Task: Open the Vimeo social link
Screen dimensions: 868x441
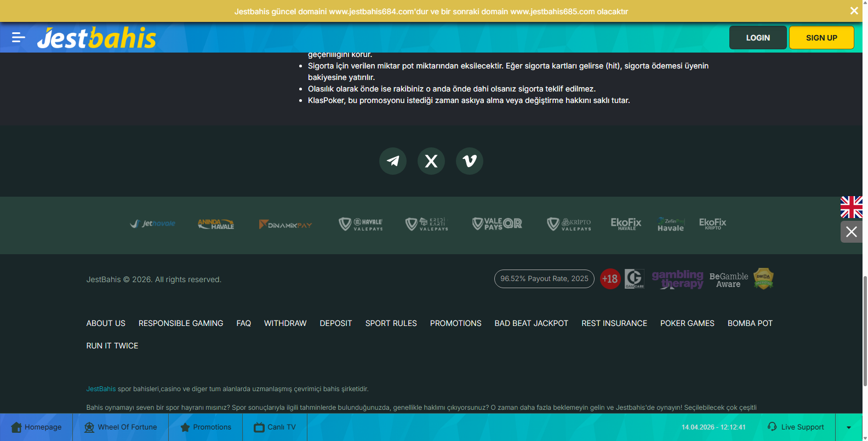Action: (x=470, y=161)
